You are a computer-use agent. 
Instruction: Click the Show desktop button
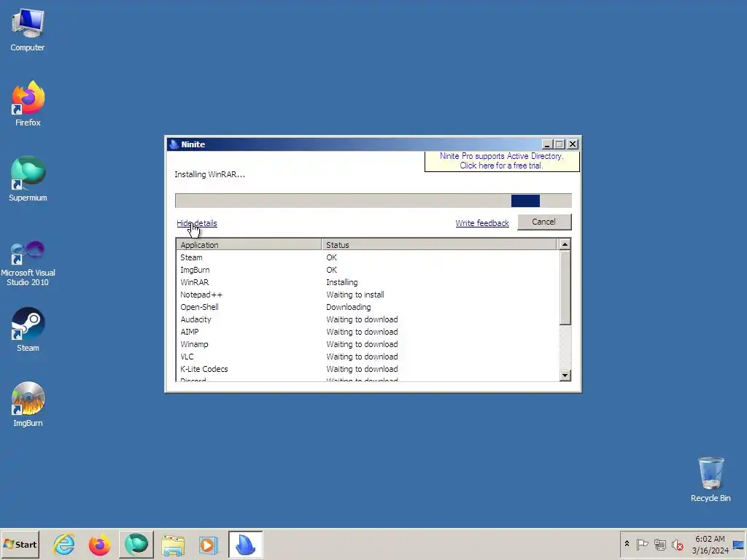click(739, 544)
